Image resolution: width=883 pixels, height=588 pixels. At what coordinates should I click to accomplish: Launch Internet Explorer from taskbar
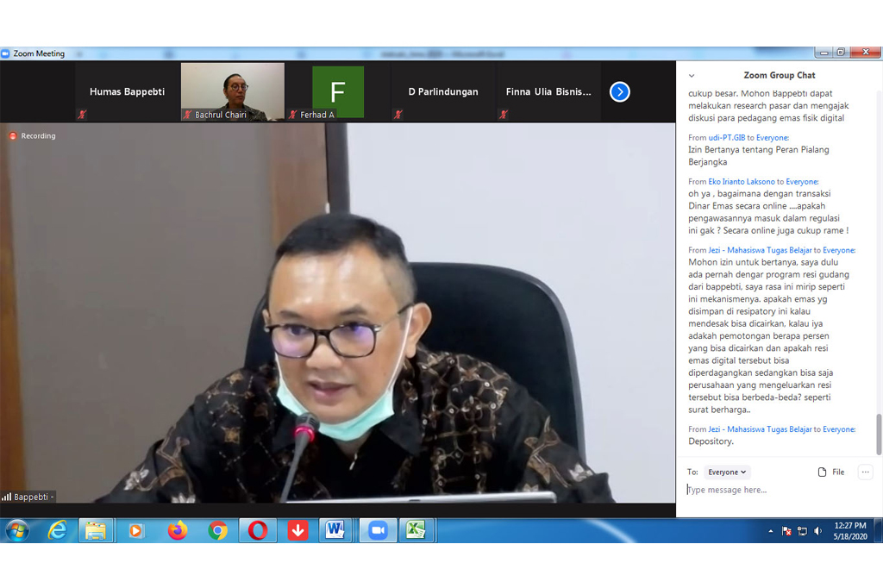point(58,530)
